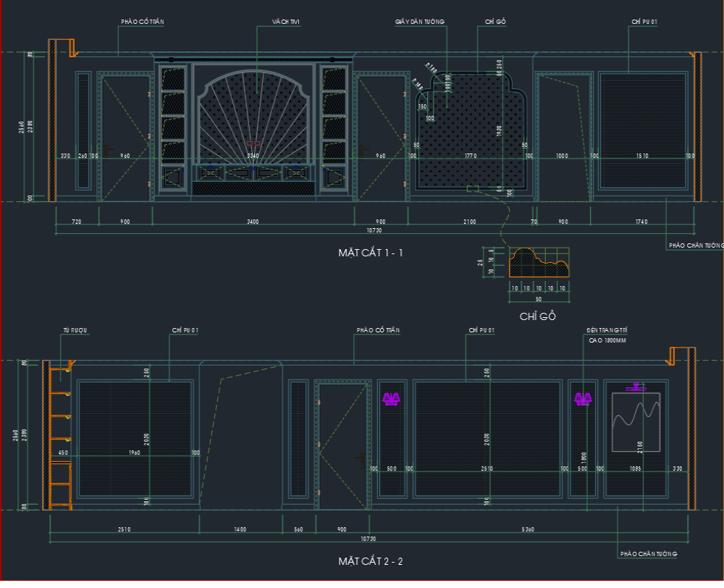This screenshot has width=724, height=588.
Task: Click the 5360 dimension in section 2-2
Action: point(528,529)
